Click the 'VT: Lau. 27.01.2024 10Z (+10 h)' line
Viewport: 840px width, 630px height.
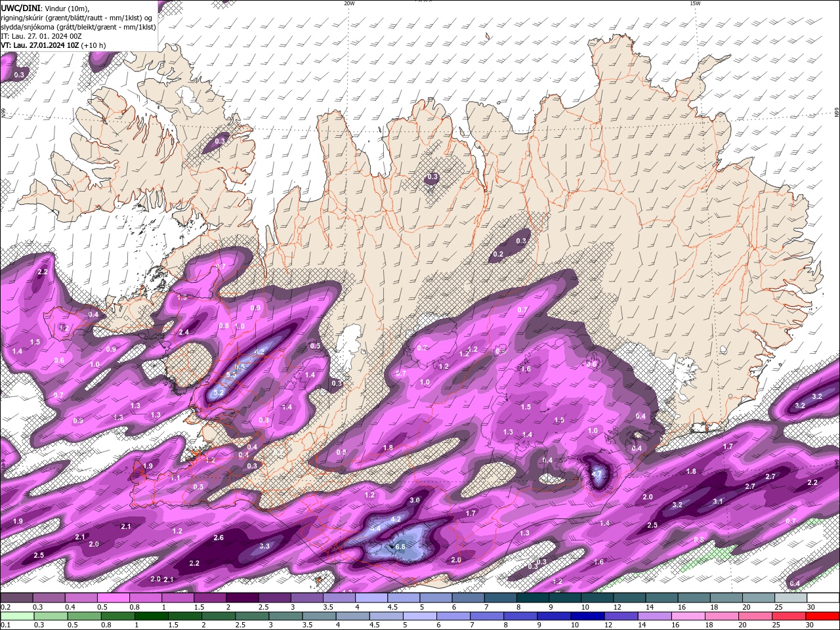pos(53,45)
